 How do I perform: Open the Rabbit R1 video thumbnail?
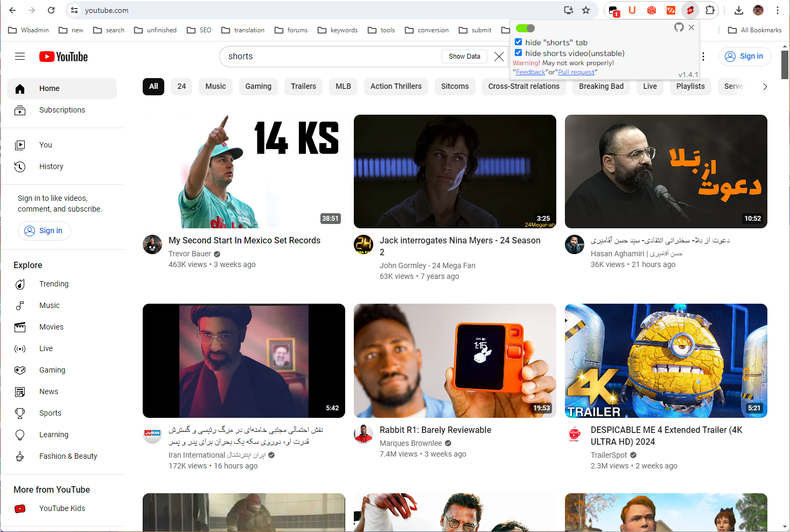(x=455, y=360)
